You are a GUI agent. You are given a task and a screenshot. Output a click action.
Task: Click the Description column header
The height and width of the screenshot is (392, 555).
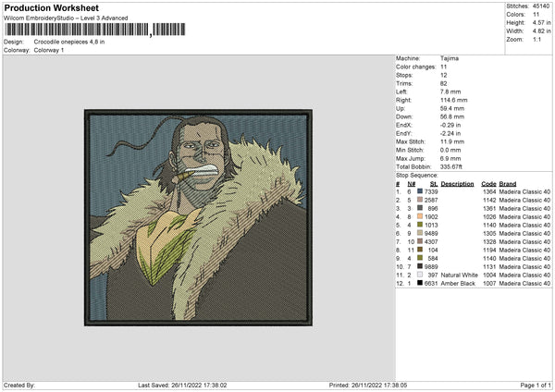point(458,183)
